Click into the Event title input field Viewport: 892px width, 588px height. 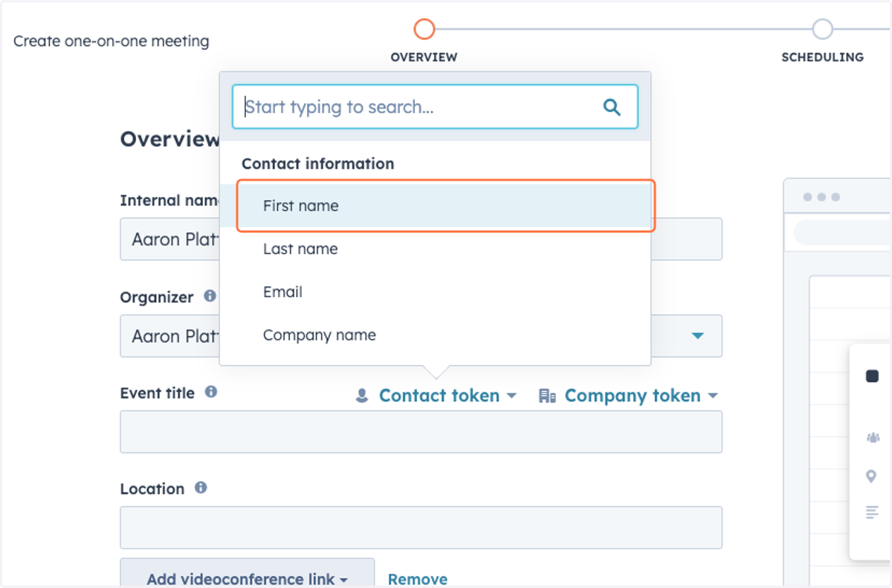(x=421, y=432)
